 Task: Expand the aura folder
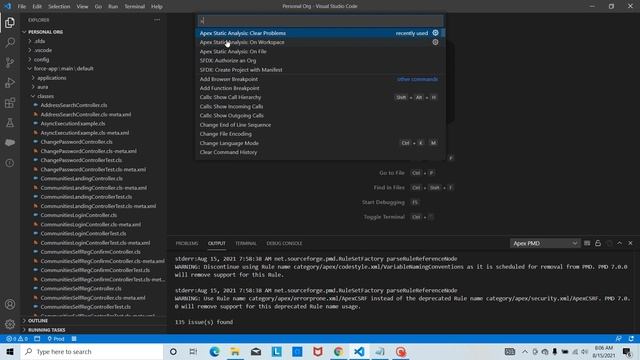[x=42, y=87]
